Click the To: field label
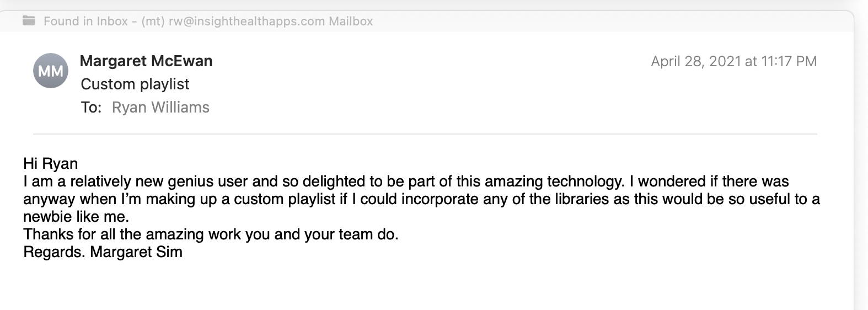Viewport: 868px width, 310px height. point(91,107)
